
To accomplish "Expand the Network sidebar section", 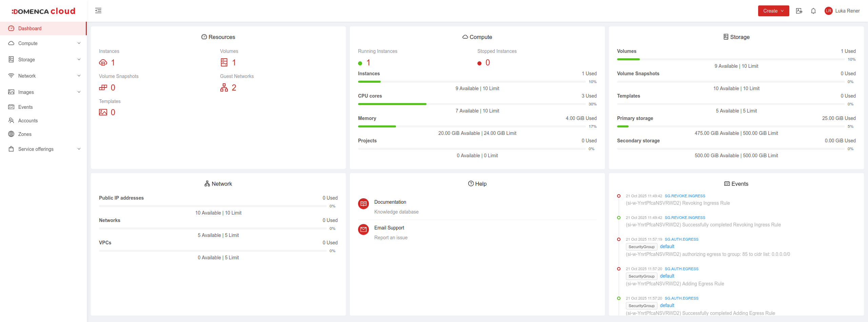I will point(43,76).
